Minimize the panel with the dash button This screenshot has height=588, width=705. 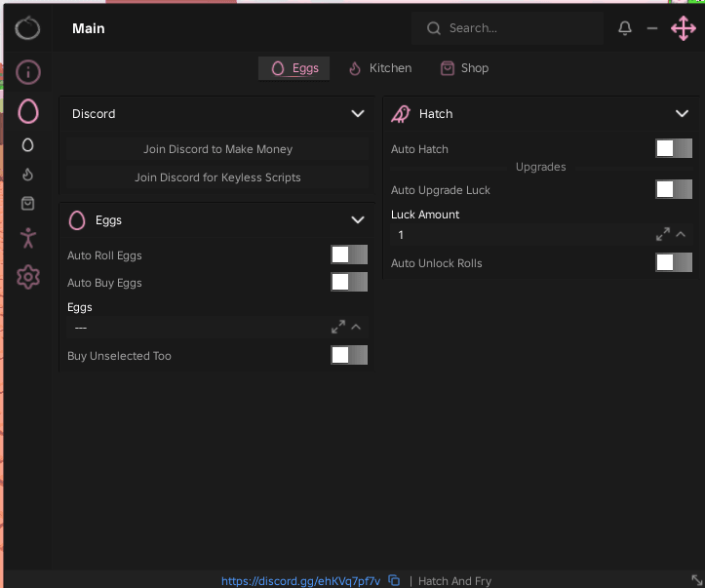652,28
